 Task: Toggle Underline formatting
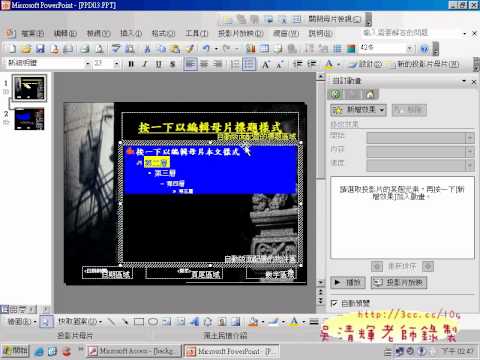pyautogui.click(x=159, y=64)
